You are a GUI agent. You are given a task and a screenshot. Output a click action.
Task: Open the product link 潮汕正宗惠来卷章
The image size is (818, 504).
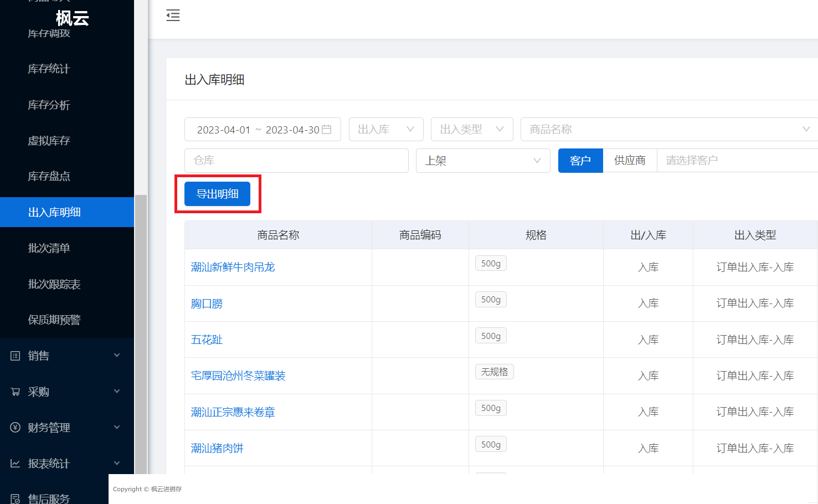click(x=233, y=413)
